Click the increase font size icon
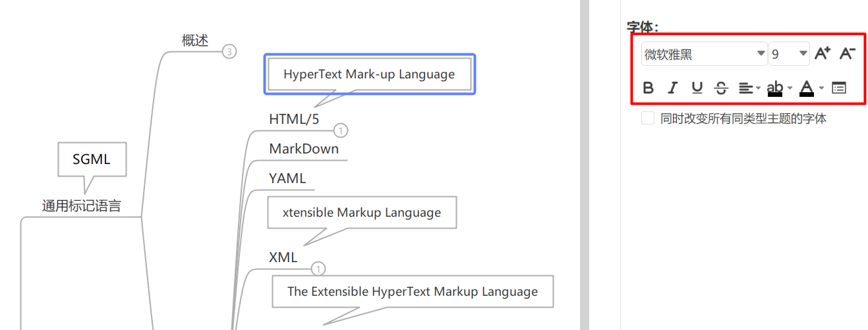This screenshot has height=330, width=868. (x=822, y=53)
